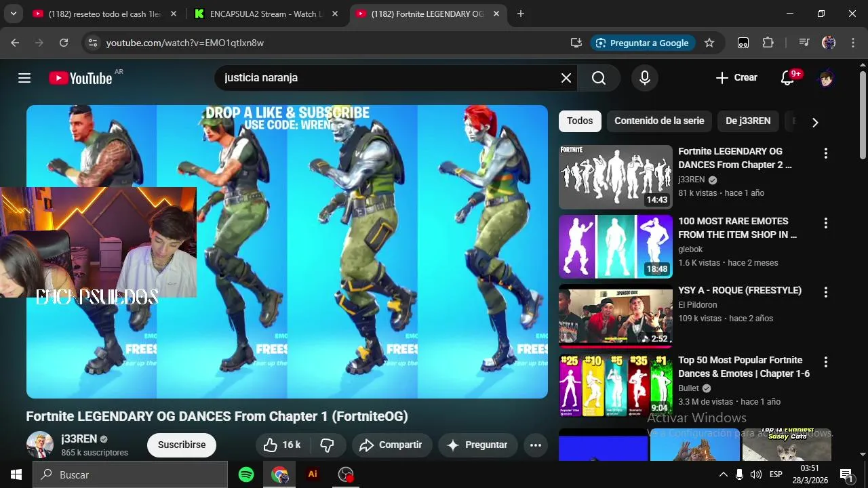
Task: Dislike the video with thumbs down
Action: [328, 445]
